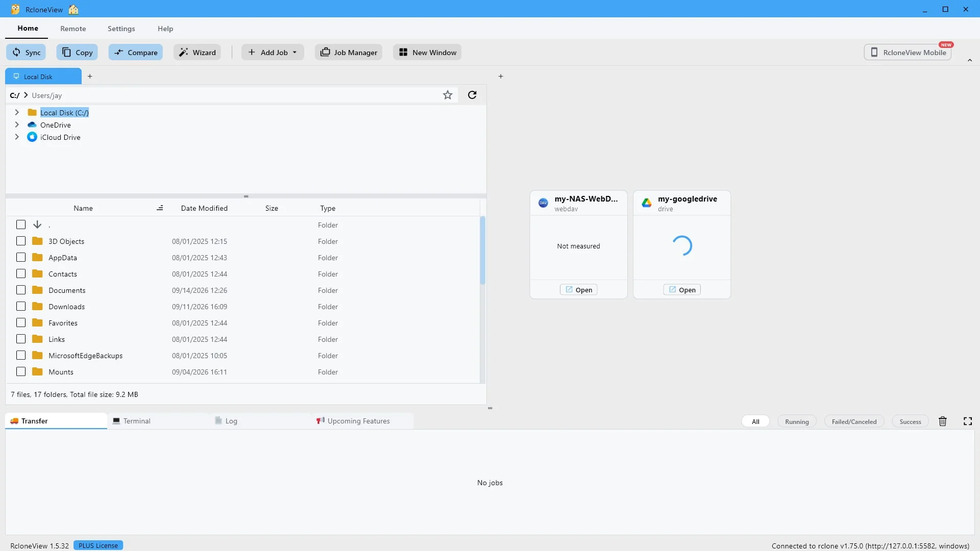980x551 pixels.
Task: Bookmark current path with star icon
Action: 448,95
